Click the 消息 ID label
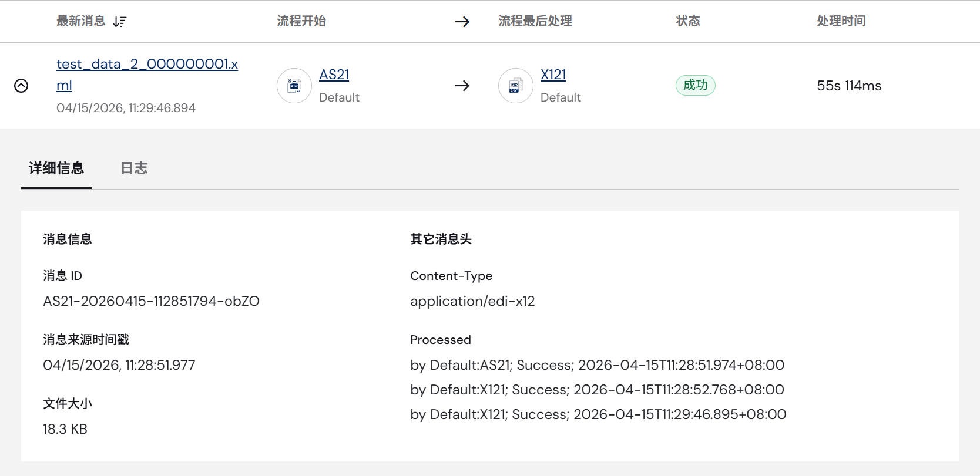Image resolution: width=980 pixels, height=476 pixels. point(62,276)
